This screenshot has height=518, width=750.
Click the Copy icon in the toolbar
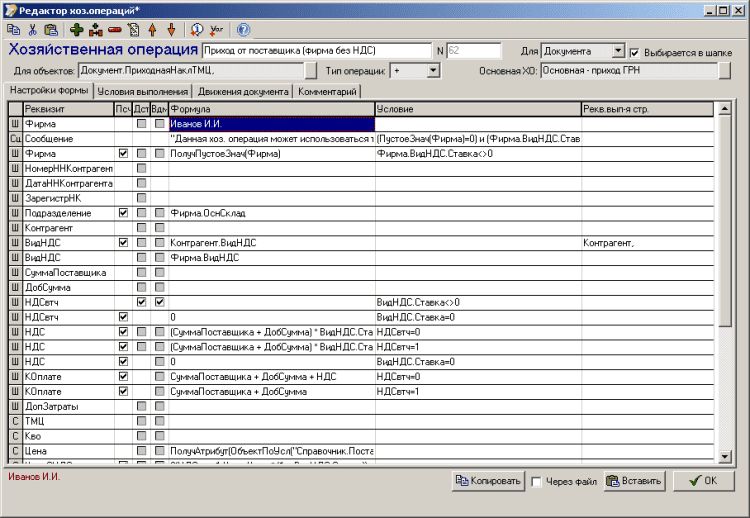pyautogui.click(x=14, y=30)
